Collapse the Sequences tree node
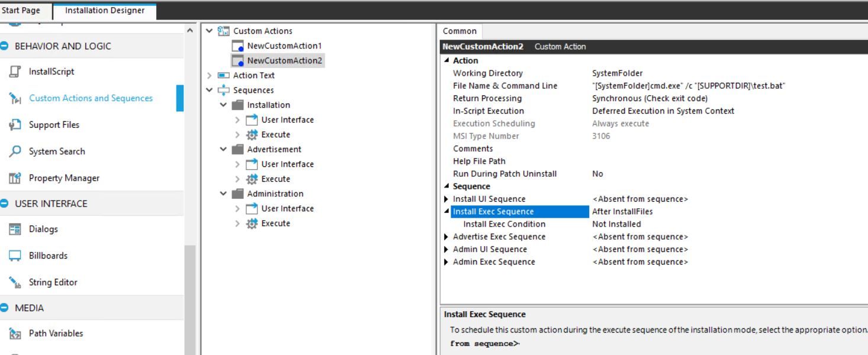 [209, 90]
